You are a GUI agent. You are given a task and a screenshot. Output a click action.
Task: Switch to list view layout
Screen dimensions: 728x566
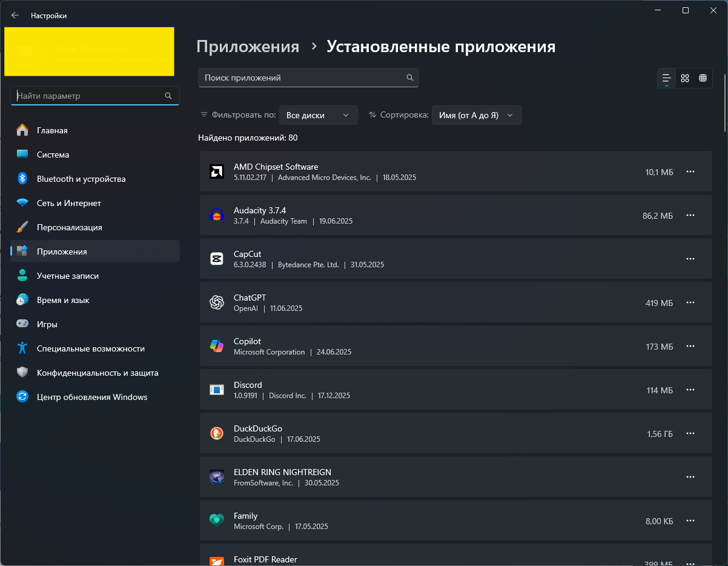click(667, 78)
